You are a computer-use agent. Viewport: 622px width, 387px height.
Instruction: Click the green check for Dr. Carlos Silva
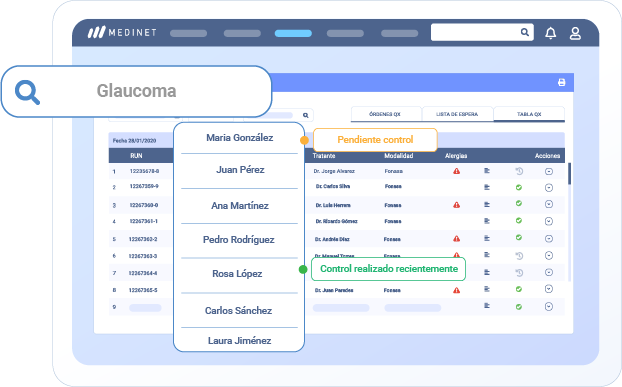[518, 188]
